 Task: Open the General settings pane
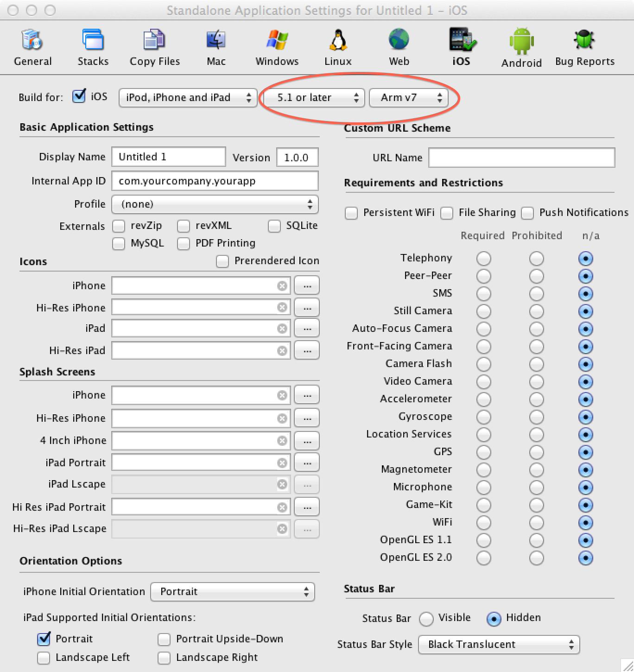32,47
